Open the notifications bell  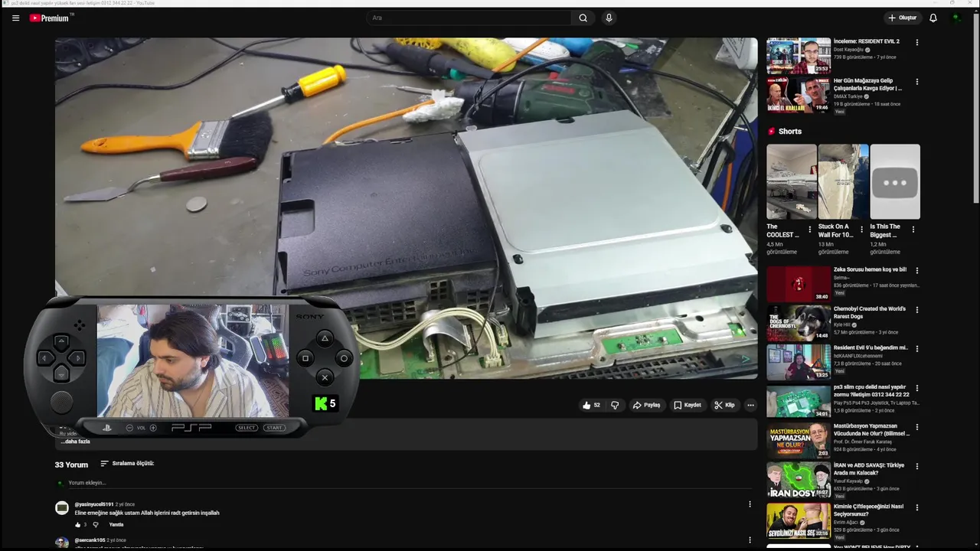pos(933,18)
